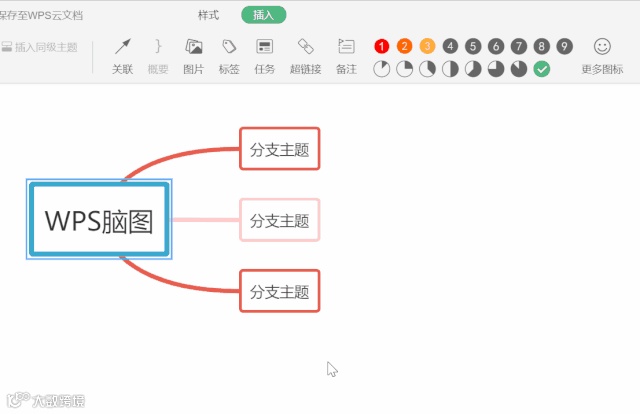Mark topic complete with green checkmark

(542, 69)
